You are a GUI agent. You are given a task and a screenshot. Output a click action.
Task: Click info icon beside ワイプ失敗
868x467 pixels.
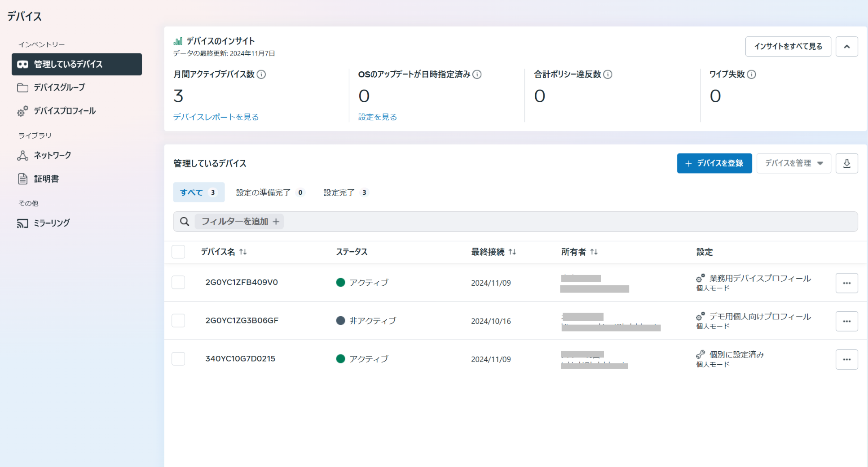751,74
